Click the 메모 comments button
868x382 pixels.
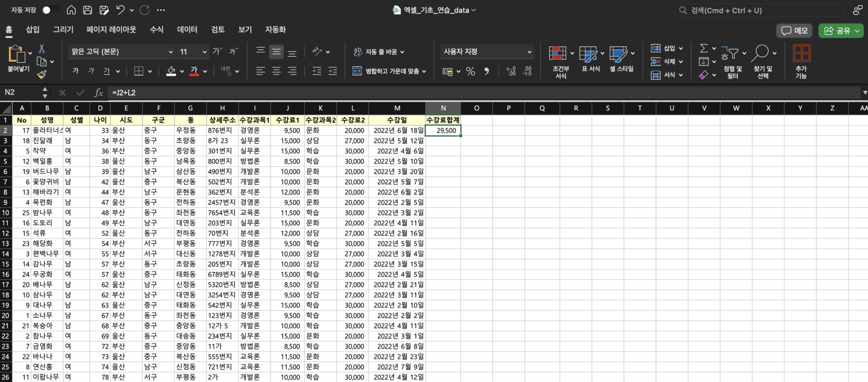point(794,31)
